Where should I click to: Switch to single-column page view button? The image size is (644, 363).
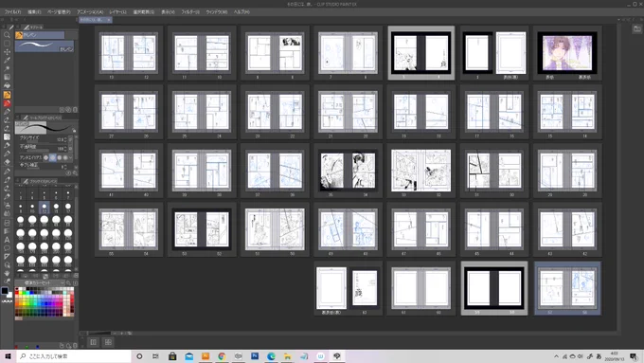(93, 342)
